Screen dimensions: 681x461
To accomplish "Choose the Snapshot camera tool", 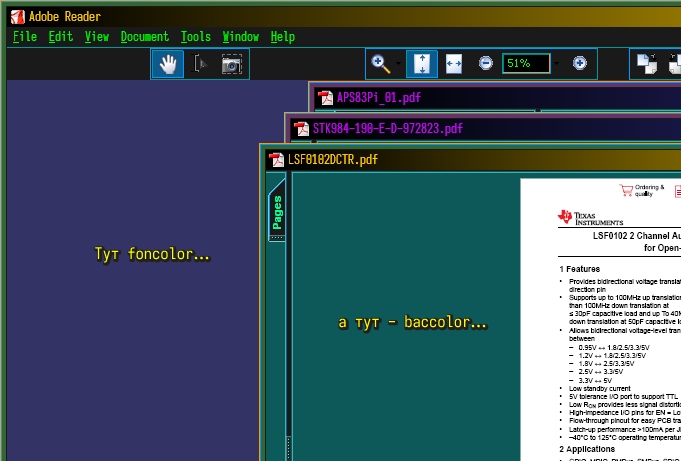I will tap(232, 64).
